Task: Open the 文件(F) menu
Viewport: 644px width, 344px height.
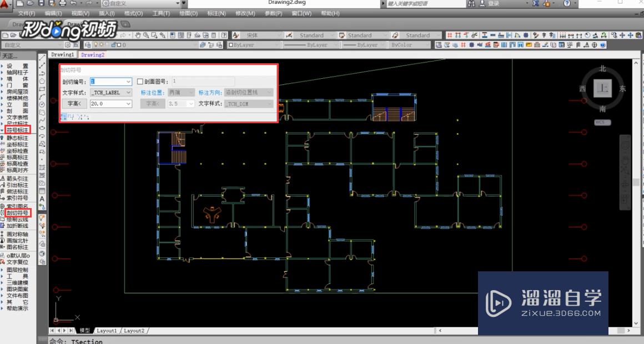Action: 26,13
